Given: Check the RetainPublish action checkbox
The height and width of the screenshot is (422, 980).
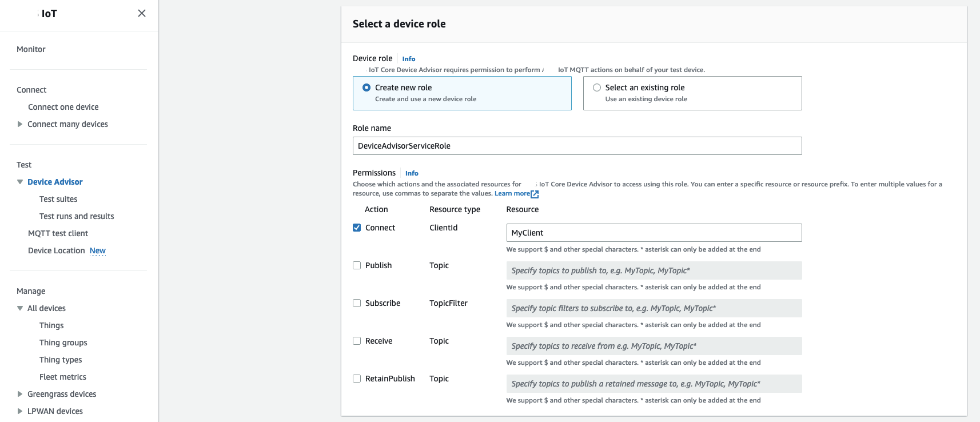Looking at the screenshot, I should pos(357,379).
